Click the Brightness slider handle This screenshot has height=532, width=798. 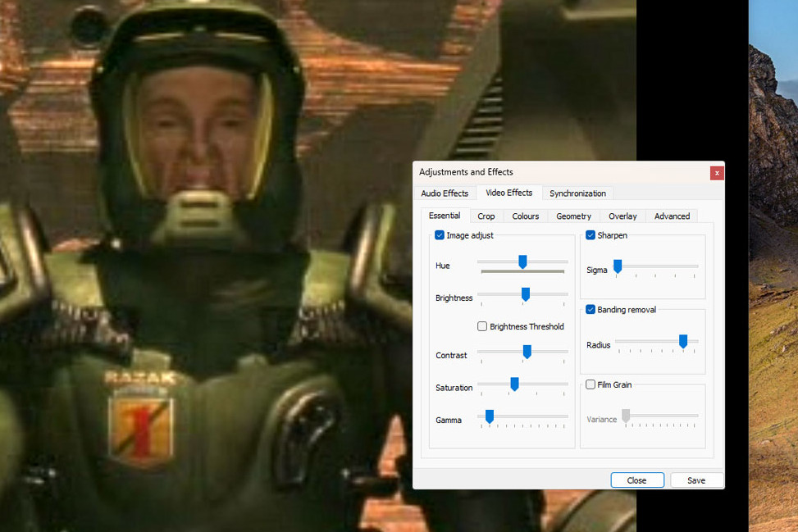click(x=525, y=295)
